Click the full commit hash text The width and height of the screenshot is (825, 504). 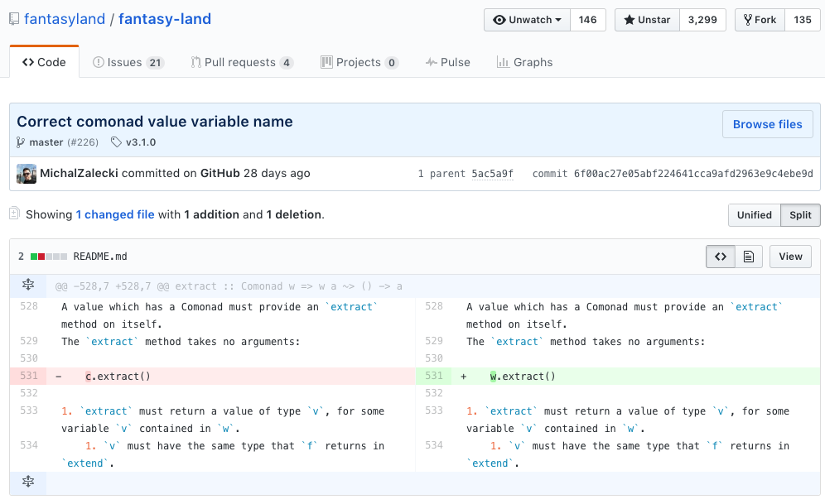pyautogui.click(x=693, y=174)
